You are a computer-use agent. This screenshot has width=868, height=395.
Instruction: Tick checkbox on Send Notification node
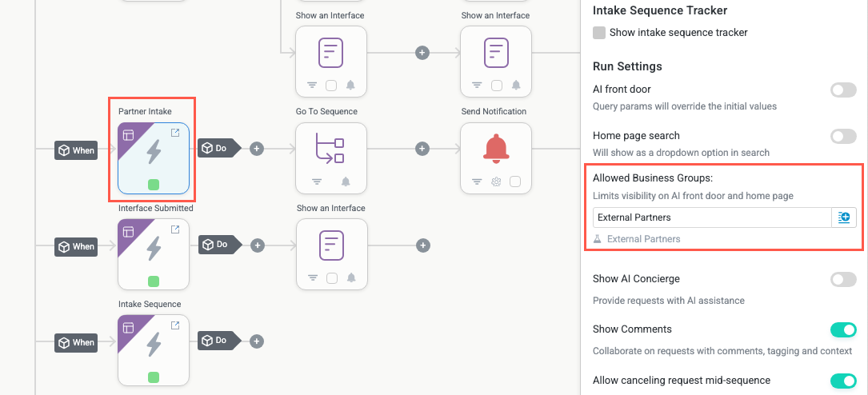tap(515, 182)
